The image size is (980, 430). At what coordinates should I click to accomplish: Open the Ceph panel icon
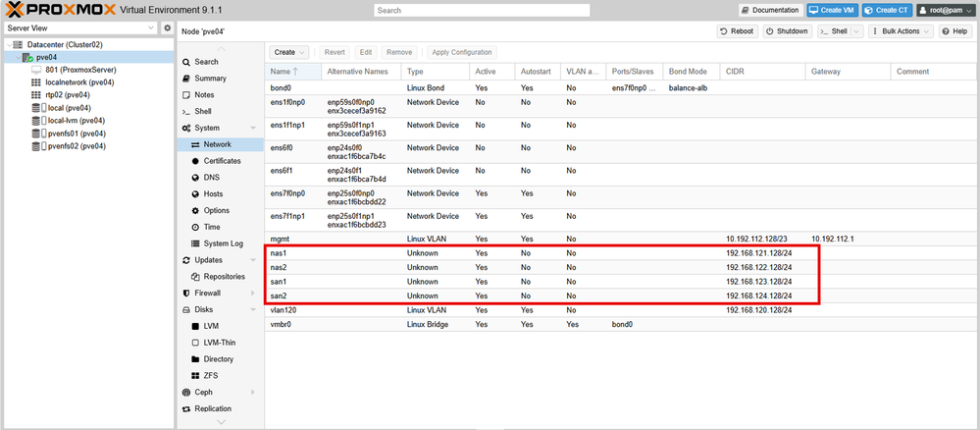pyautogui.click(x=186, y=392)
